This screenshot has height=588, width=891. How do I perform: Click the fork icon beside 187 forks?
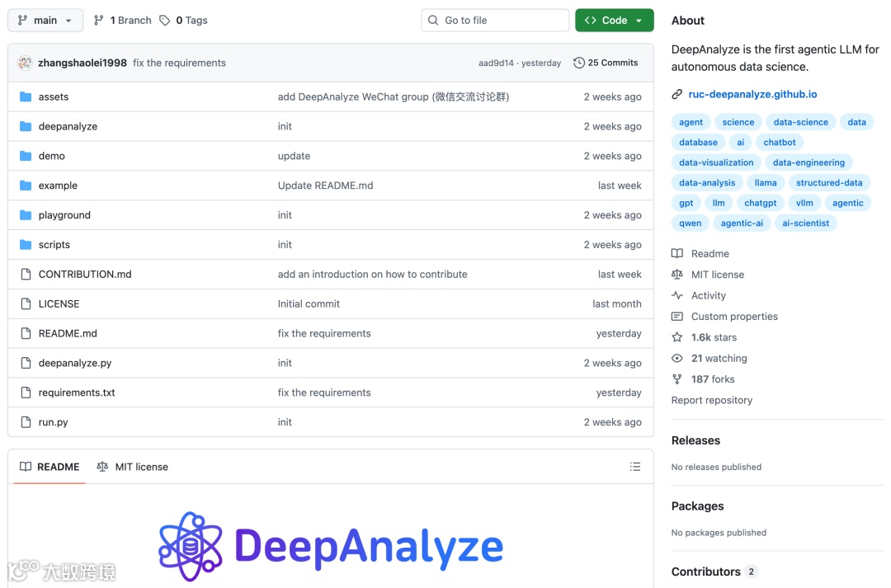click(x=676, y=379)
